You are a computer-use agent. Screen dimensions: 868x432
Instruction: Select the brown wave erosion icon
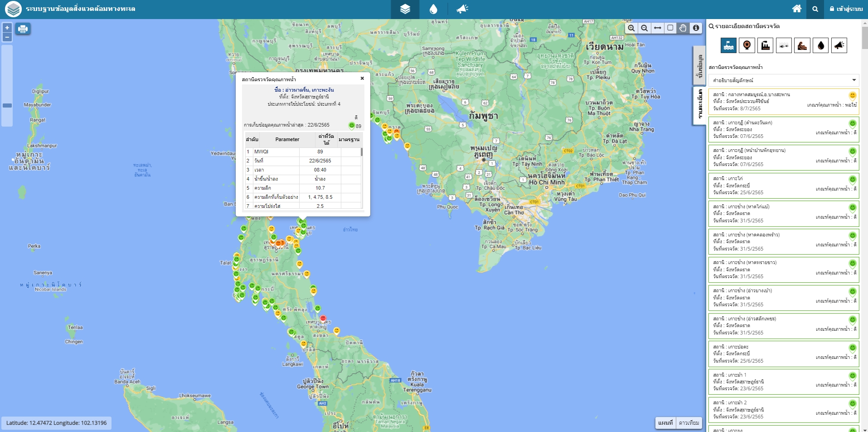pyautogui.click(x=802, y=45)
